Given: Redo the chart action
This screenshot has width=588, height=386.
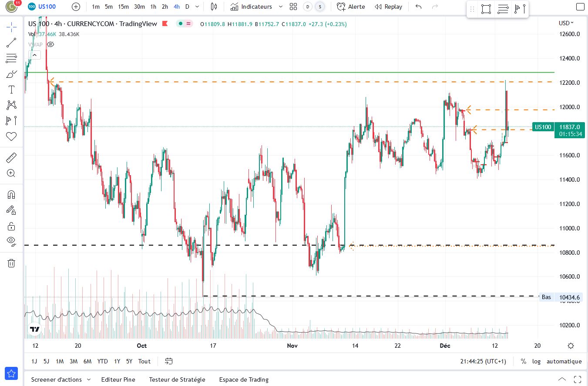Looking at the screenshot, I should click(434, 7).
